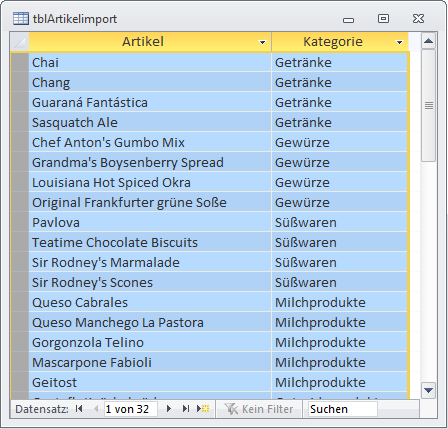
Task: Click Gewürze category in Chef Anton's Gumbo Mix row
Action: click(x=340, y=142)
